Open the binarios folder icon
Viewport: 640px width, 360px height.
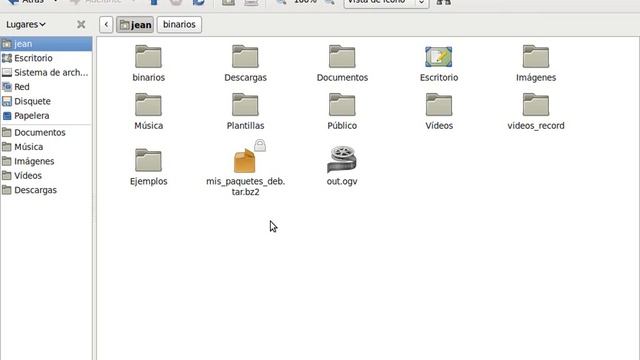coord(148,57)
